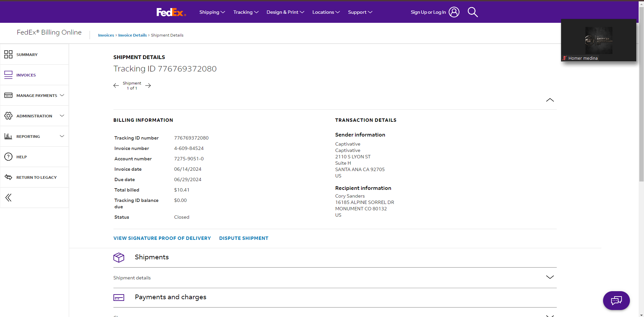644x317 pixels.
Task: Click Homer medina video thumbnail
Action: click(599, 40)
